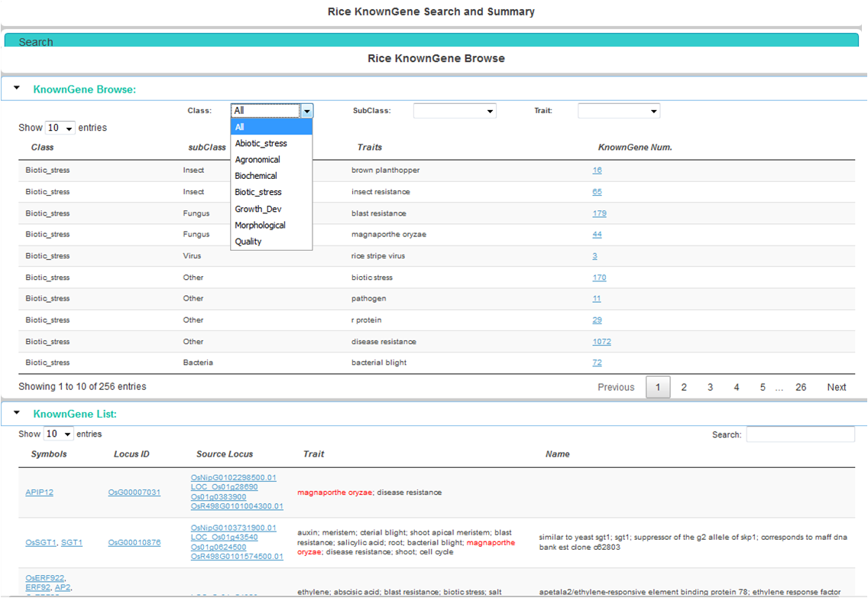Image resolution: width=868 pixels, height=598 pixels.
Task: Open the SGT1 gene symbol link
Action: click(x=71, y=543)
